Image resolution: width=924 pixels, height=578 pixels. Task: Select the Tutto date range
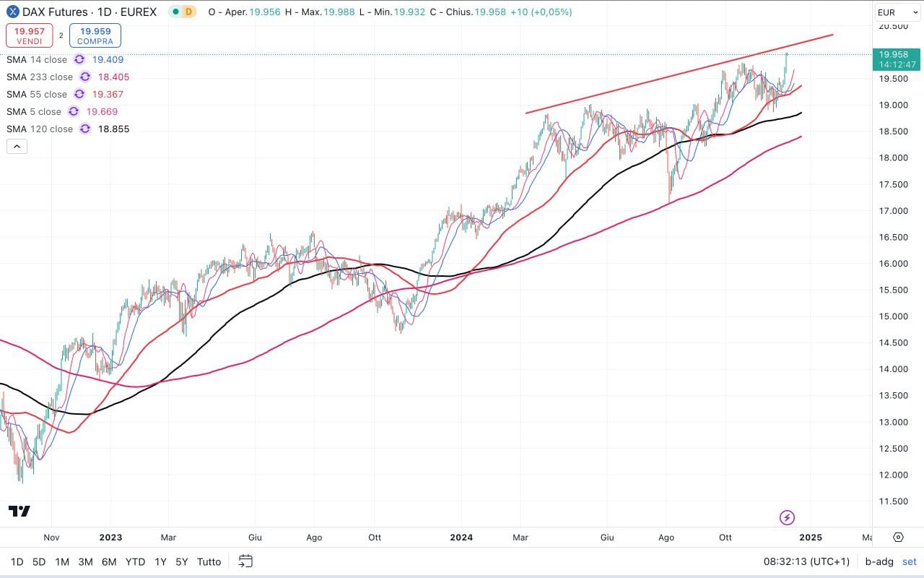click(x=209, y=561)
